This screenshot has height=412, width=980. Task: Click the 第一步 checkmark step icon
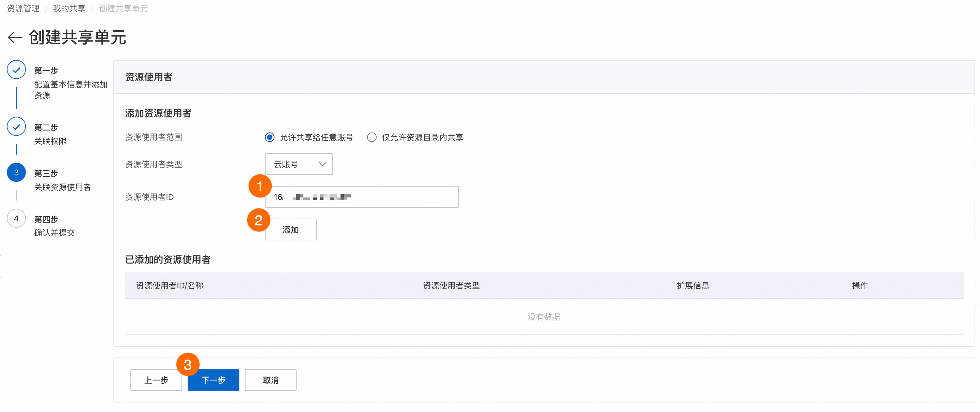pyautogui.click(x=16, y=70)
